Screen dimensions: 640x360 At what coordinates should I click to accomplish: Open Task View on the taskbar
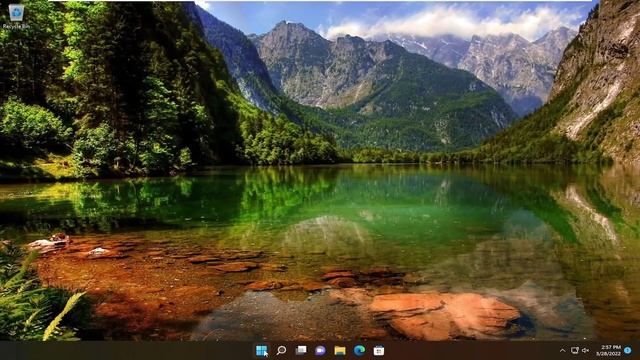click(301, 350)
